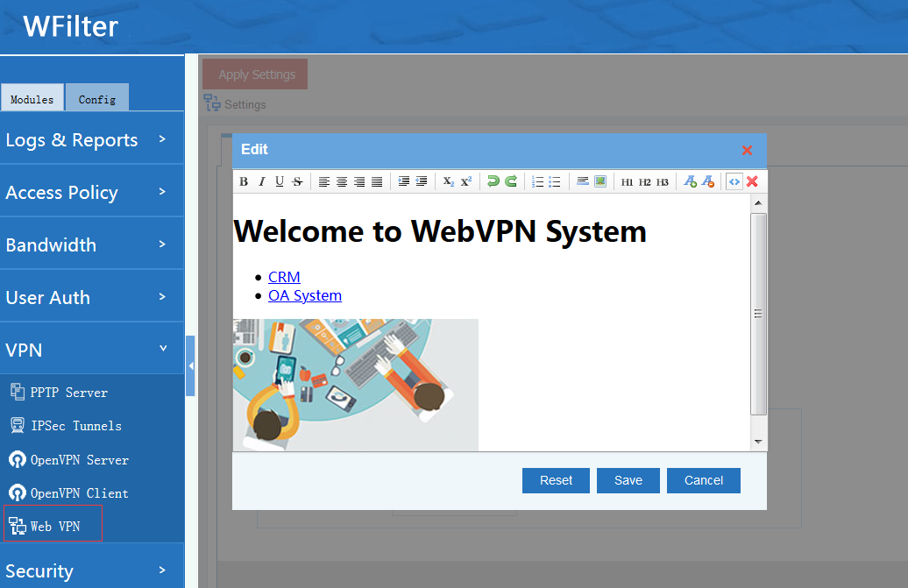Collapse sidebar with the splitter arrow

pos(190,365)
